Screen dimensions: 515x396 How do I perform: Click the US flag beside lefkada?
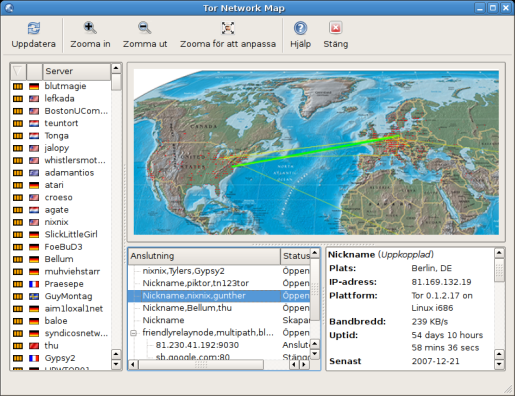(34, 99)
